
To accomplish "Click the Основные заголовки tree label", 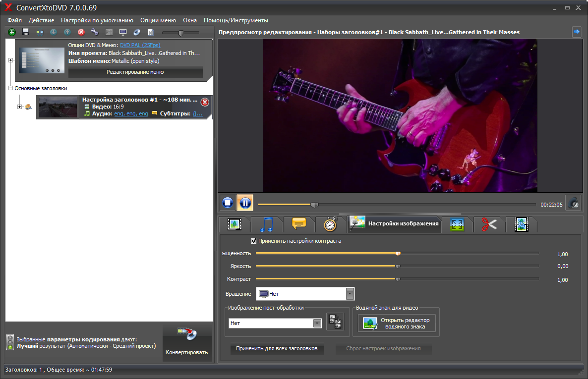I will tap(41, 89).
